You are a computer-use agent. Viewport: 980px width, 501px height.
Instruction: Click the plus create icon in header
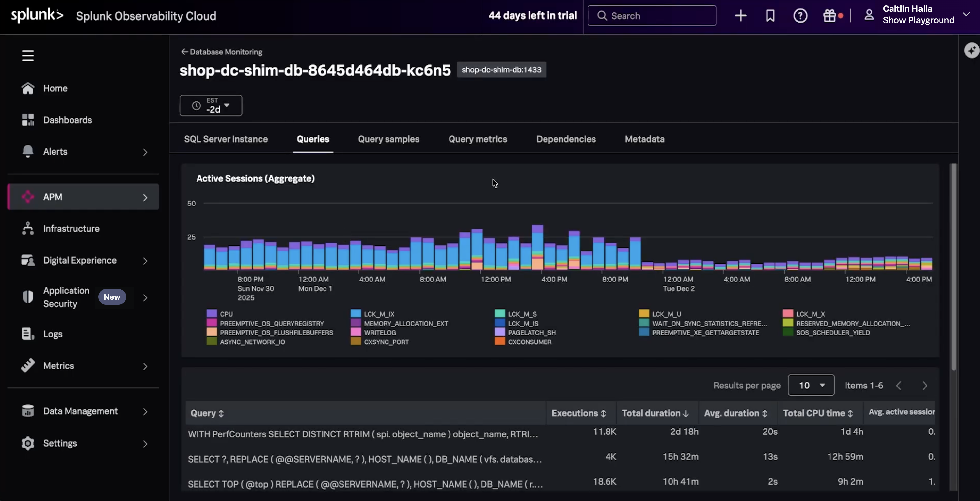tap(740, 16)
